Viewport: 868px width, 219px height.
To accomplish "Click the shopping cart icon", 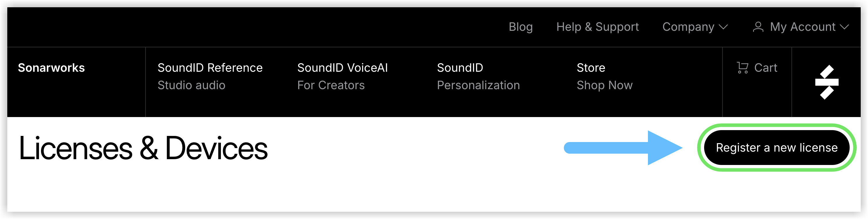I will pos(742,68).
